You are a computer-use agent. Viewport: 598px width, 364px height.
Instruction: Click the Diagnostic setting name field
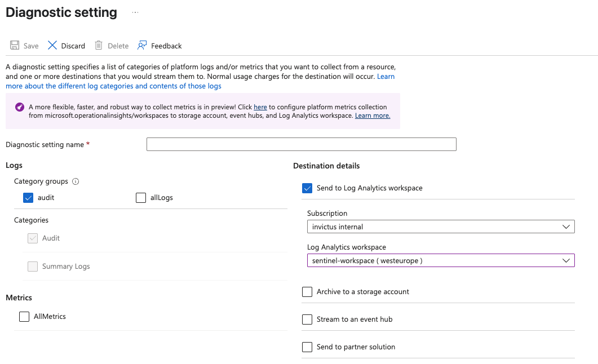(301, 145)
